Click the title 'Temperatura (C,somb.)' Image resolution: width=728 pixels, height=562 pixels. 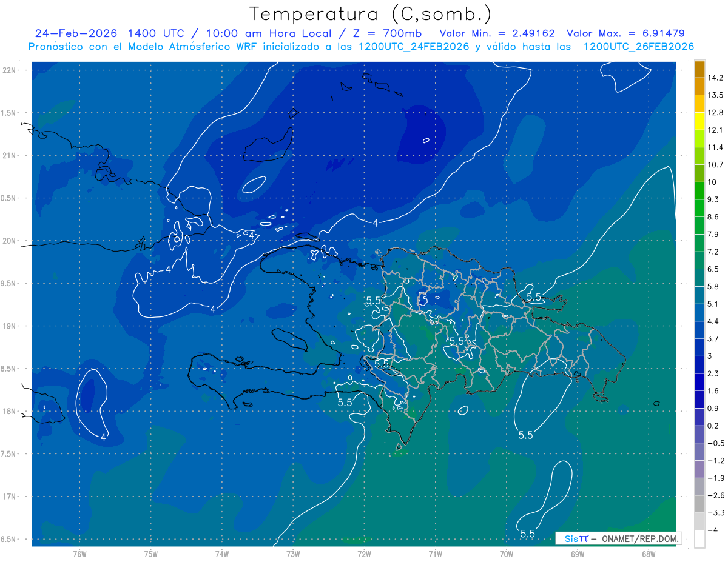pyautogui.click(x=370, y=14)
